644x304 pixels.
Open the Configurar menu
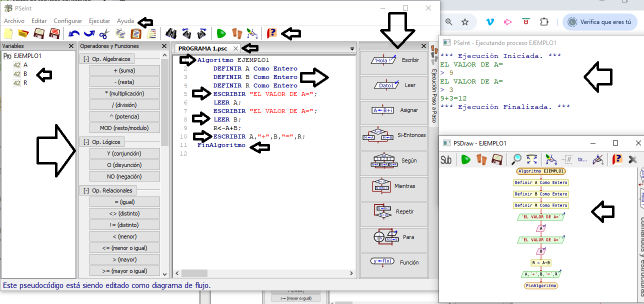pos(68,21)
